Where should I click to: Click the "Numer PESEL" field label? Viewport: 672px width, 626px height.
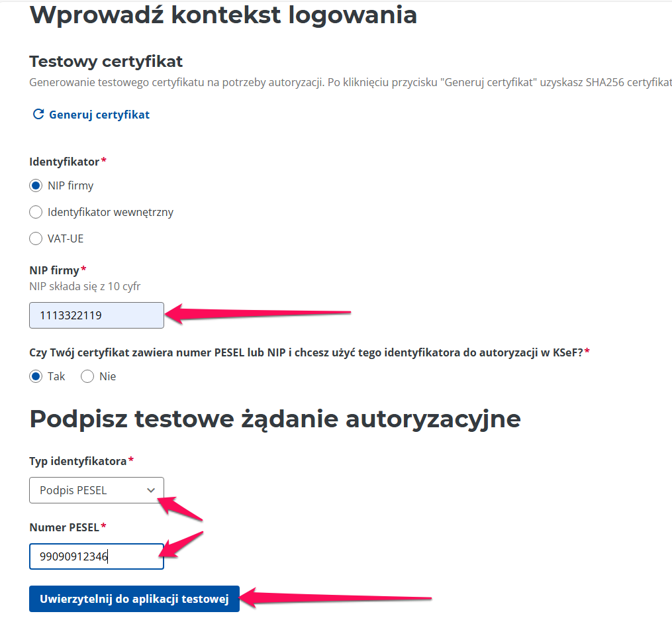tap(64, 527)
